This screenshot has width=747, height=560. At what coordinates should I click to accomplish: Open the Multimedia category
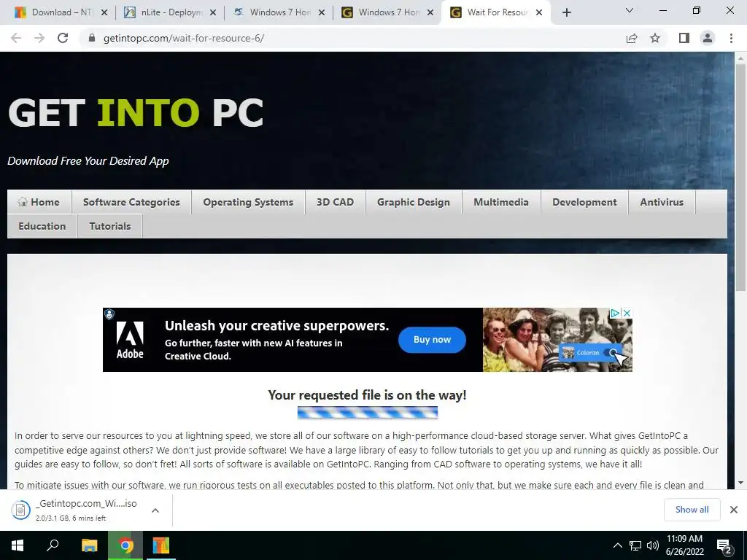tap(501, 202)
